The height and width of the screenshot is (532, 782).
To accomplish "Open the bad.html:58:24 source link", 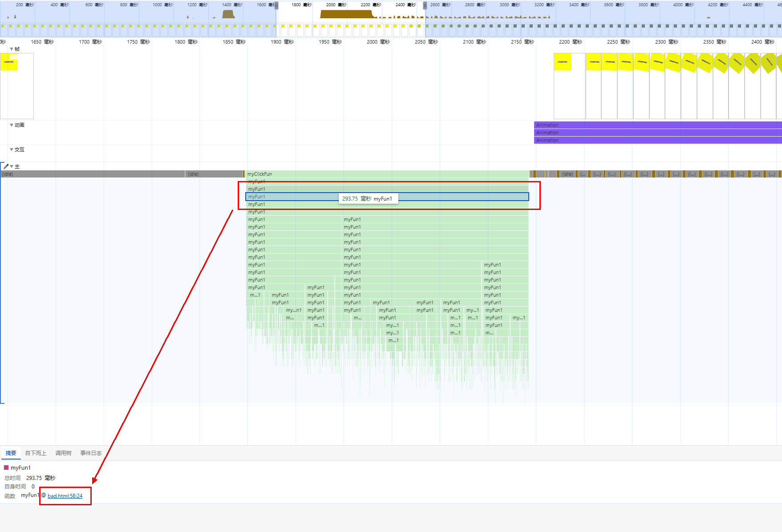I will coord(65,496).
